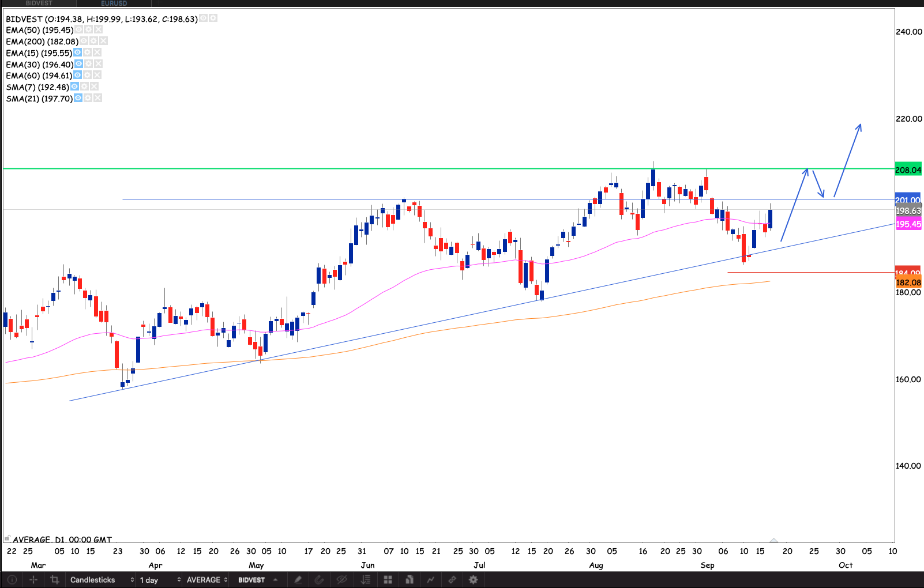924x588 pixels.
Task: Click the green 208.04 price label
Action: tap(908, 170)
